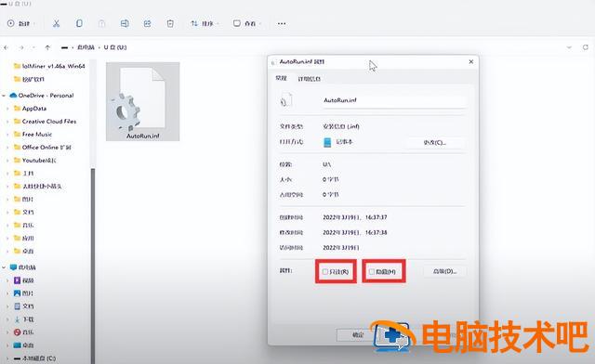
Task: Expand the Youtube folder arrow
Action: pyautogui.click(x=7, y=161)
